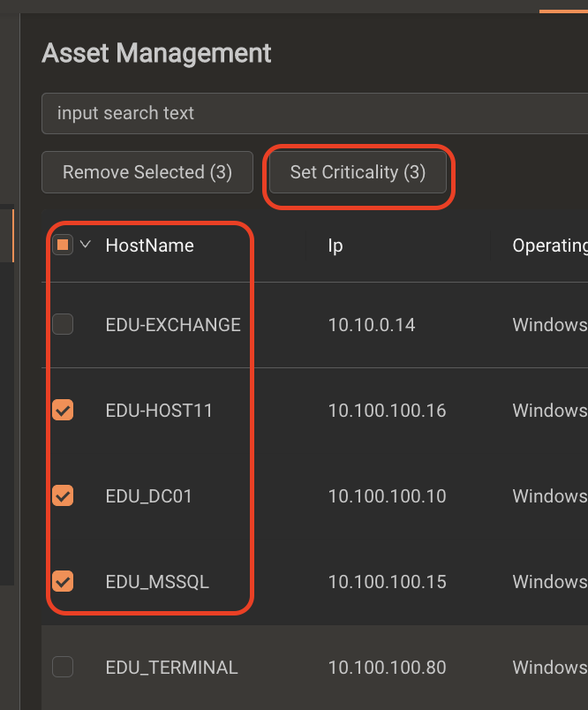The width and height of the screenshot is (588, 710).
Task: Check the EDU-EXCHANGE row checkbox
Action: pos(63,324)
